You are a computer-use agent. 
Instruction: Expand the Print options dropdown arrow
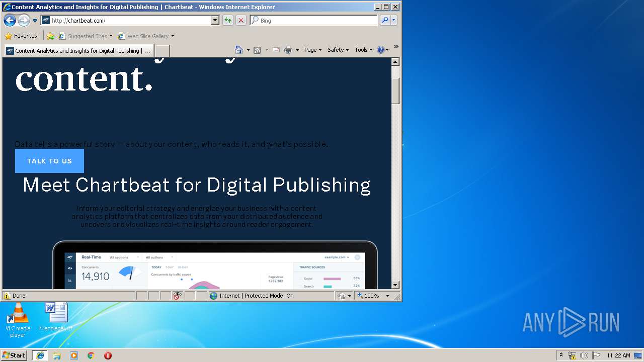297,50
